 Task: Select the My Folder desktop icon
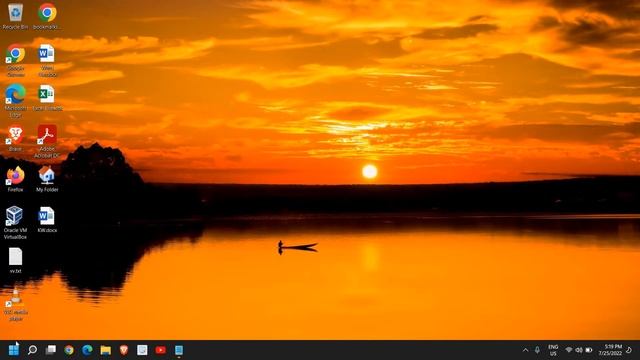coord(47,179)
